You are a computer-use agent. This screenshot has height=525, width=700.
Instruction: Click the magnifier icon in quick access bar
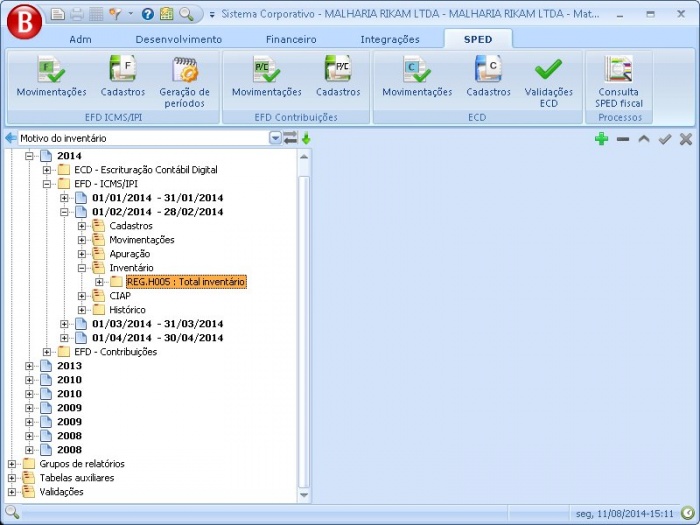186,14
